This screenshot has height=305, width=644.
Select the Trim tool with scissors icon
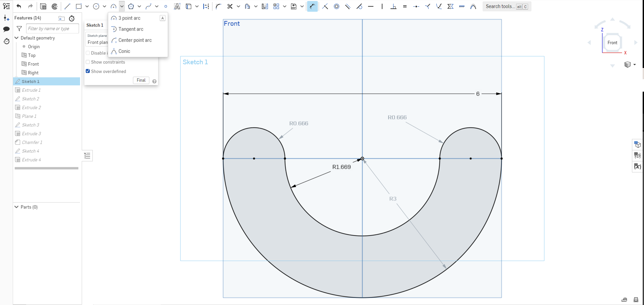tap(230, 6)
